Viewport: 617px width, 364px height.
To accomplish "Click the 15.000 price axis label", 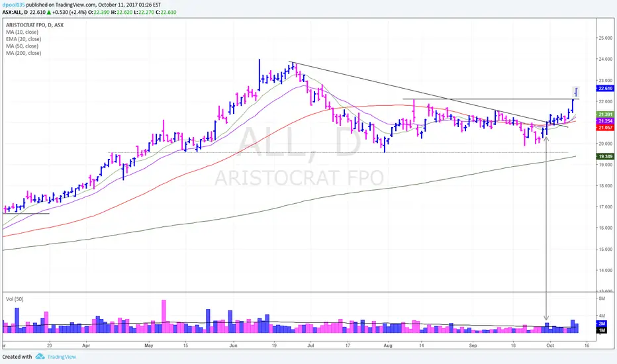I will click(606, 249).
